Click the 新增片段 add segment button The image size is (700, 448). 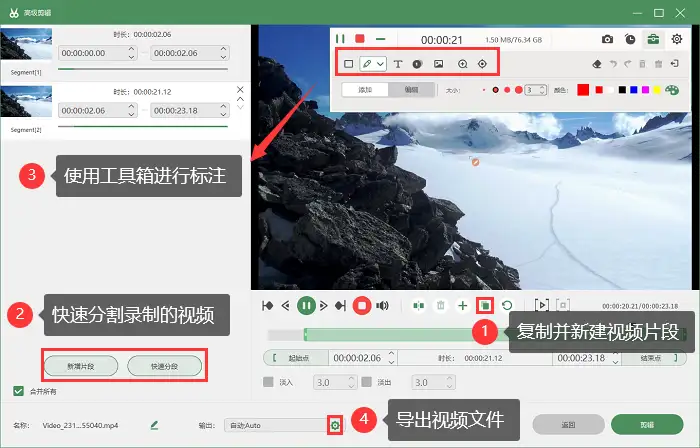coord(81,366)
